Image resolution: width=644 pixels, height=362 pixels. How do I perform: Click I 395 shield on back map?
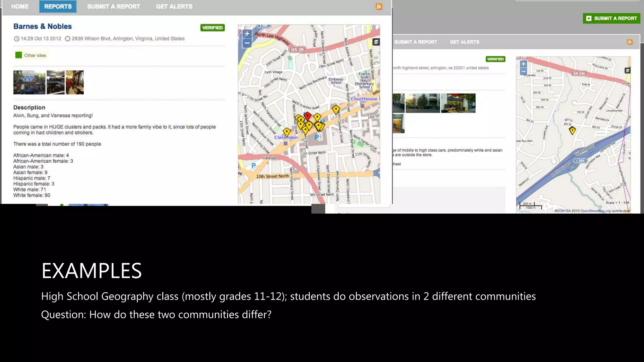(580, 161)
